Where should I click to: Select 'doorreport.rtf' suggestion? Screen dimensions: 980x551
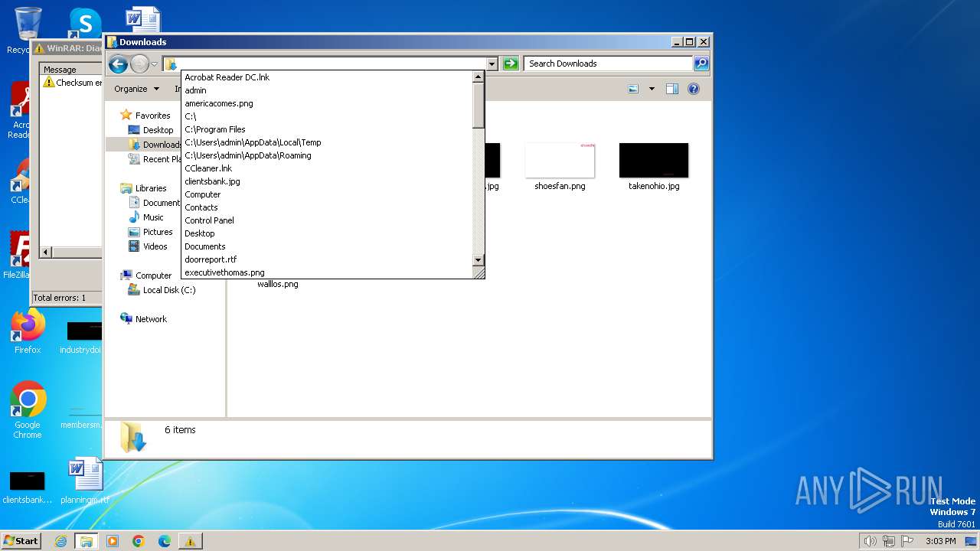coord(327,259)
